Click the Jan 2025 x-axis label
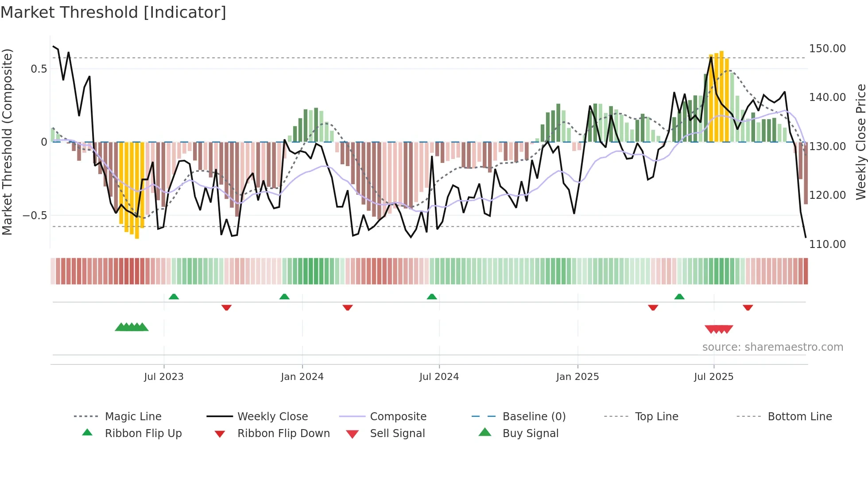The image size is (868, 488). click(577, 377)
